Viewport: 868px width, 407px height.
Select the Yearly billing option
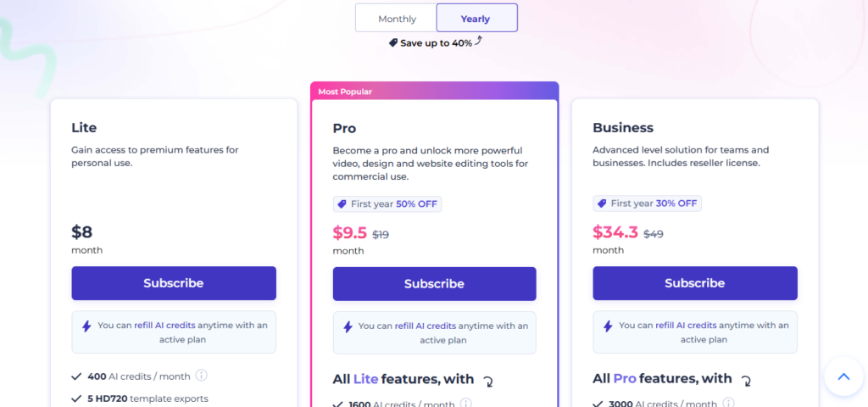[x=476, y=19]
